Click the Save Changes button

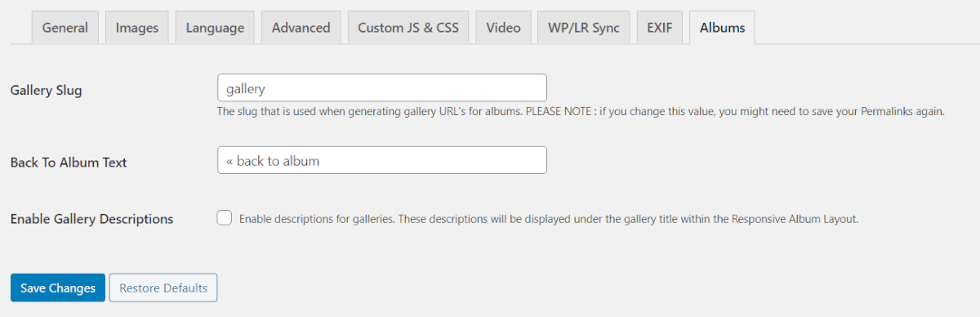(x=58, y=288)
